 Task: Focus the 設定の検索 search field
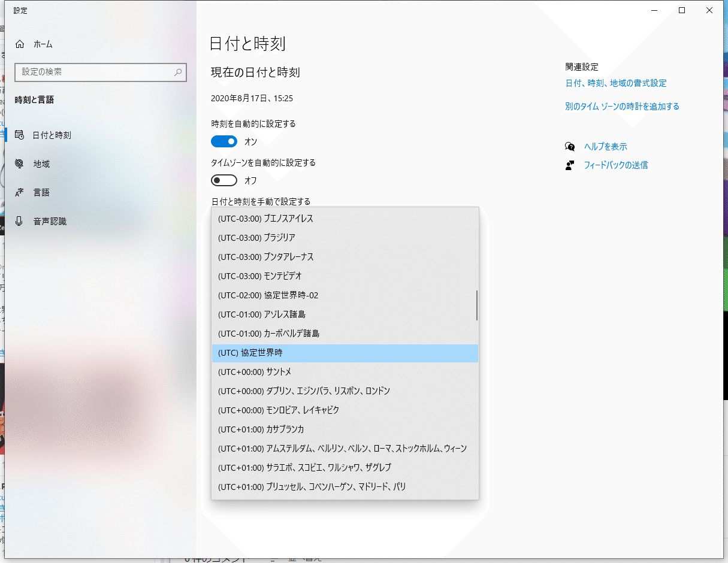click(100, 72)
